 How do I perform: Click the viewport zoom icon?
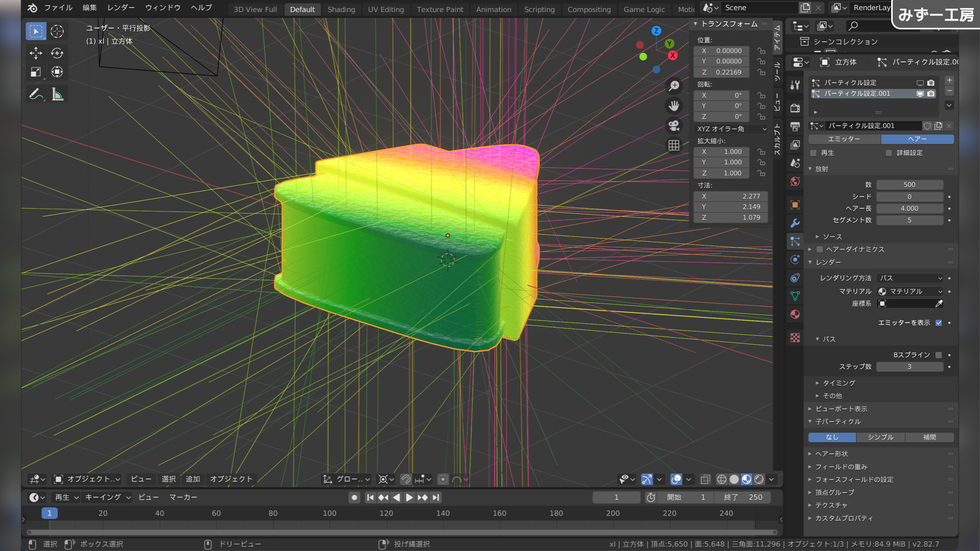(x=674, y=86)
